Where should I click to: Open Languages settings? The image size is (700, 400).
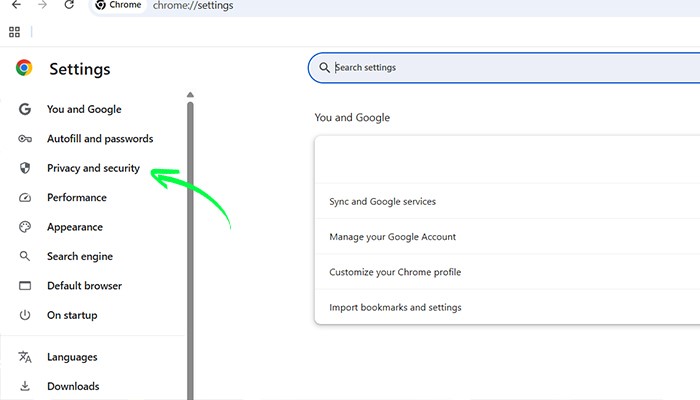(72, 357)
